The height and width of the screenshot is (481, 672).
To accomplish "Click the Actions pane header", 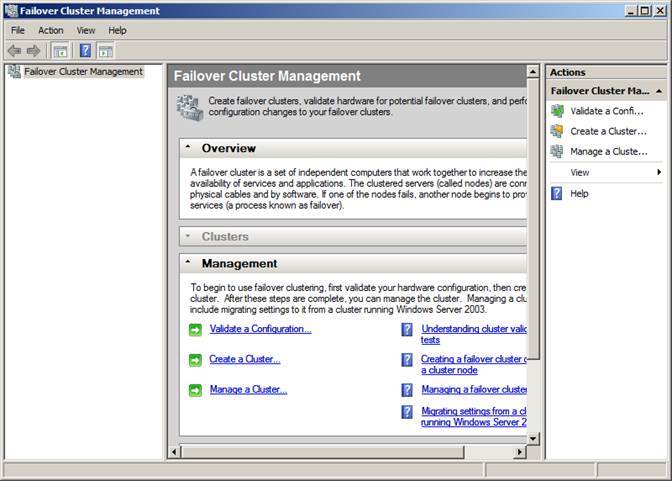I will tap(606, 72).
